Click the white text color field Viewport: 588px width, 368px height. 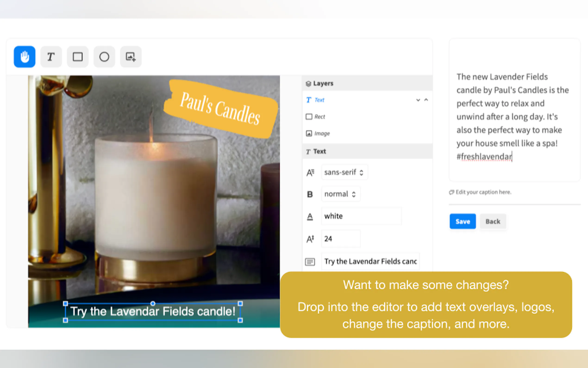[361, 216]
